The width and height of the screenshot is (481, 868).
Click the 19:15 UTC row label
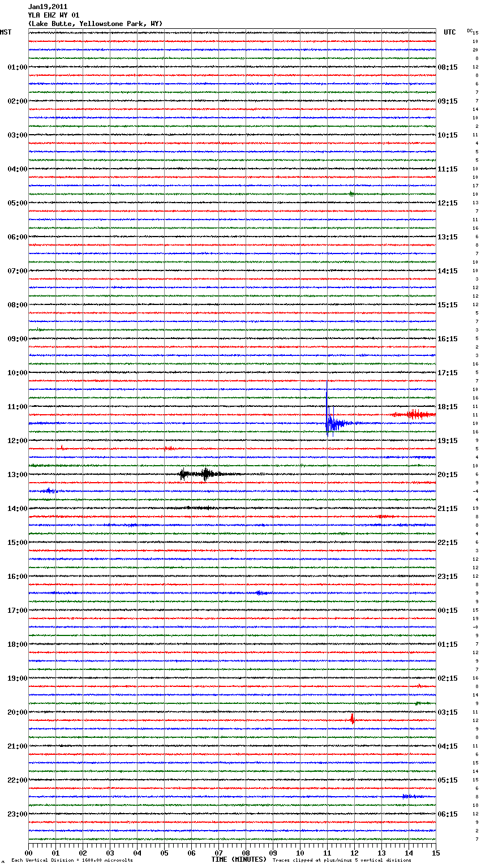pyautogui.click(x=448, y=441)
